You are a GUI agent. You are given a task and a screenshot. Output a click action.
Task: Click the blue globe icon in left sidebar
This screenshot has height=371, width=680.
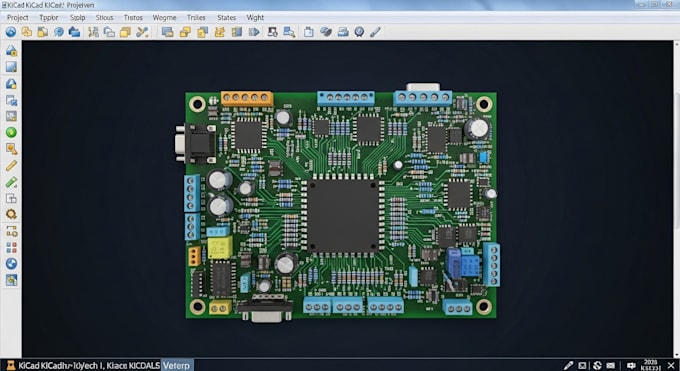[11, 263]
